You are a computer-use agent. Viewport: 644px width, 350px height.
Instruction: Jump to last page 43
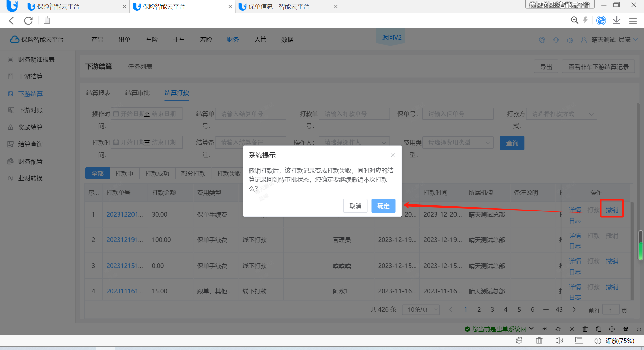pyautogui.click(x=559, y=310)
